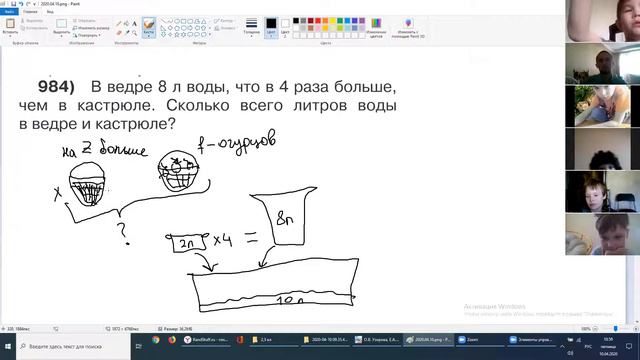The image size is (640, 360).
Task: Click the Select (Выделить) rectangle icon
Action: [62, 23]
